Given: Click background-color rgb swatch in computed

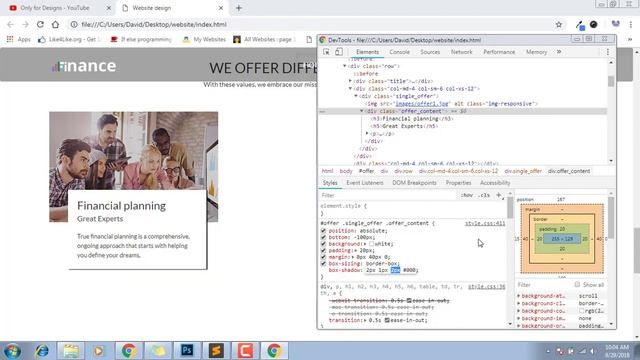Looking at the screenshot, I should click(581, 311).
